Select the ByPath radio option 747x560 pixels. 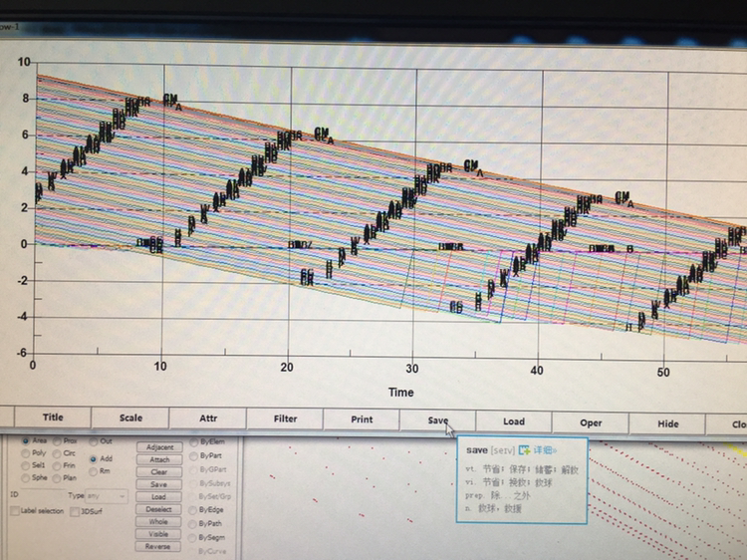pos(193,524)
